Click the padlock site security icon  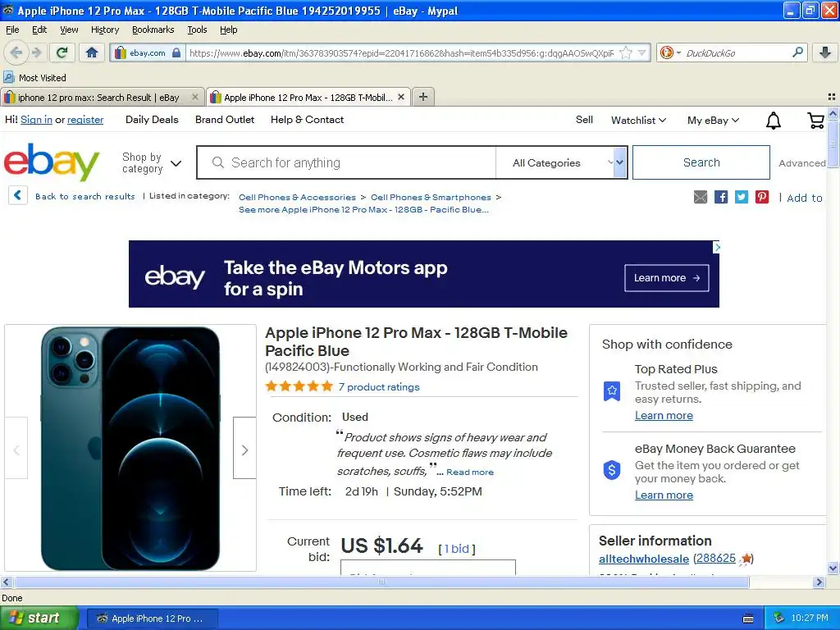[176, 52]
